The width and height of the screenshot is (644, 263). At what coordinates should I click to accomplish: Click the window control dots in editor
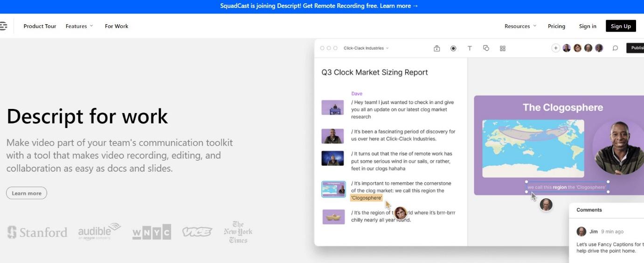(x=329, y=48)
